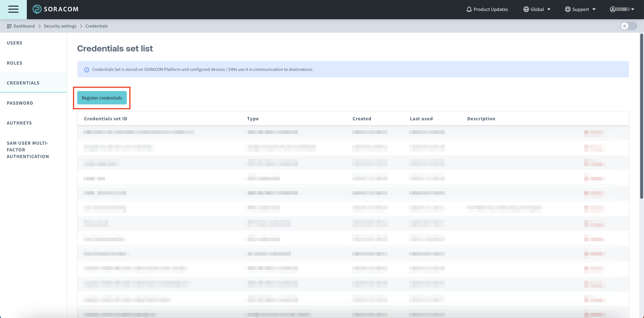Screen dimensions: 644x318
Task: Go to the Authkeys sidebar section
Action: [x=19, y=123]
